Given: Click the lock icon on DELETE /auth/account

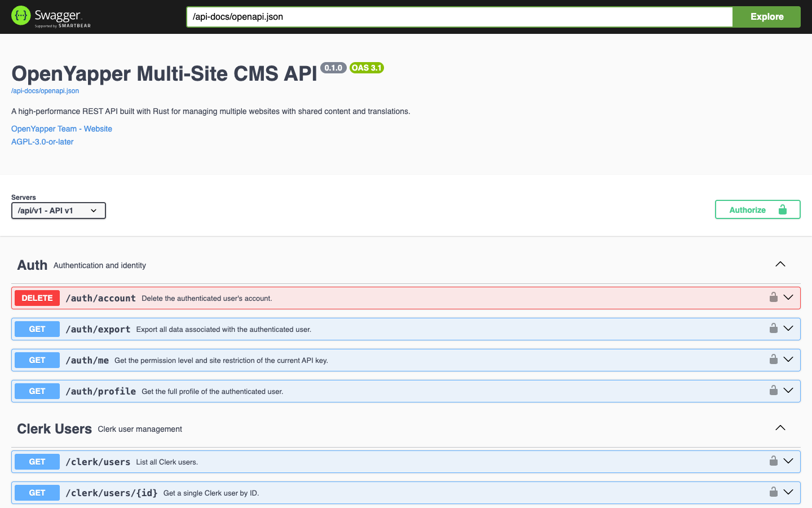Looking at the screenshot, I should 773,296.
